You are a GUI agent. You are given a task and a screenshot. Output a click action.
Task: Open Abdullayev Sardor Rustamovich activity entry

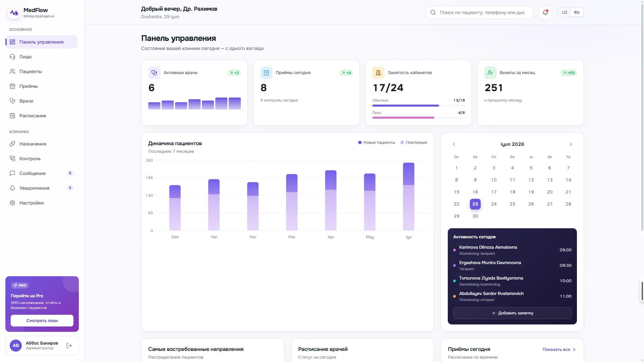click(512, 296)
